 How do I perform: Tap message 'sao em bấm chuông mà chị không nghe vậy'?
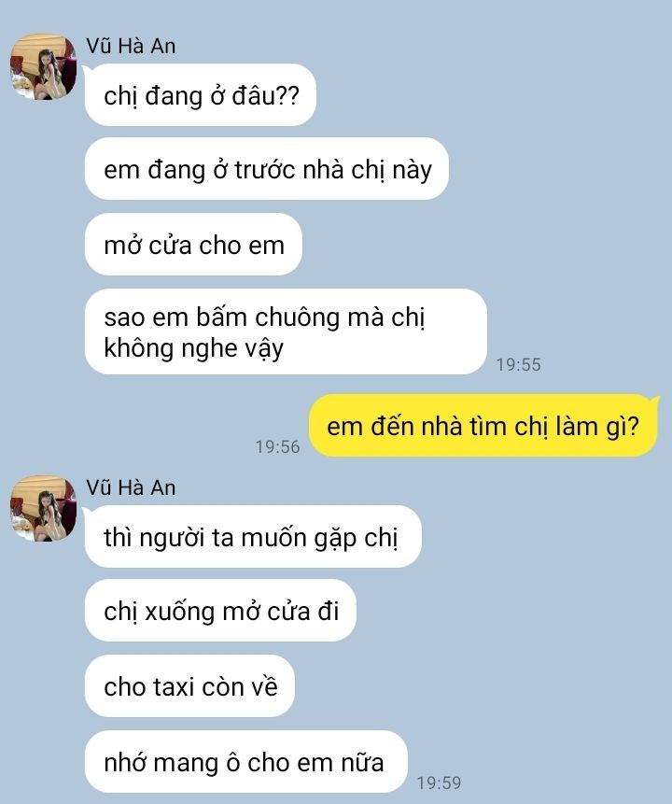pos(286,331)
